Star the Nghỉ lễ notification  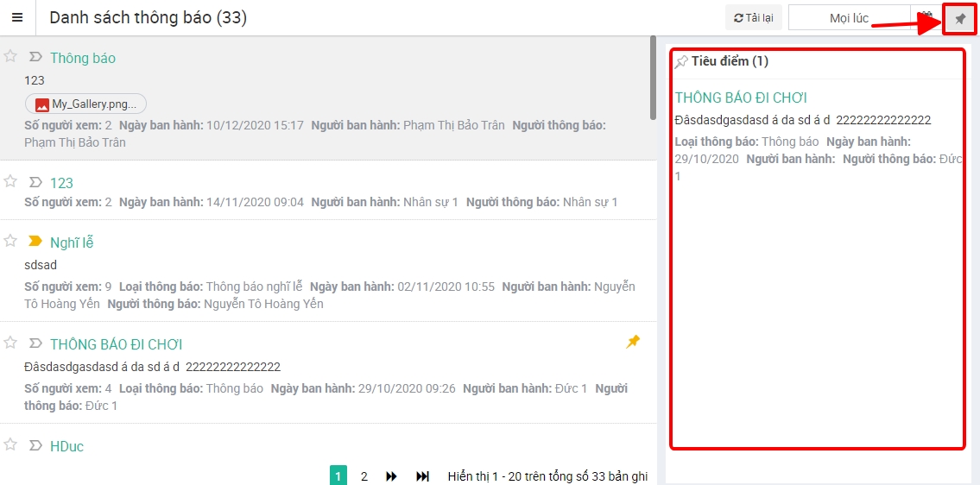(x=10, y=241)
